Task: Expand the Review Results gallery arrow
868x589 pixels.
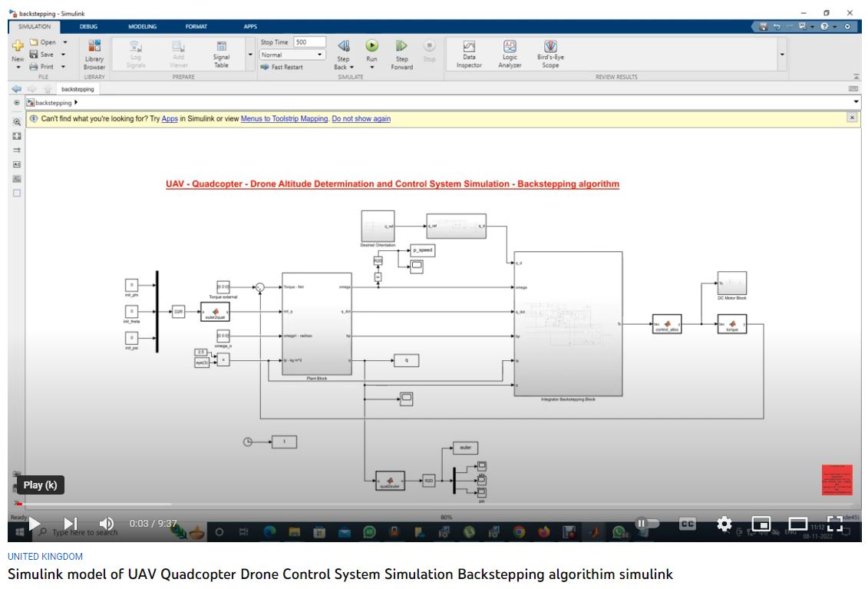Action: coord(782,55)
